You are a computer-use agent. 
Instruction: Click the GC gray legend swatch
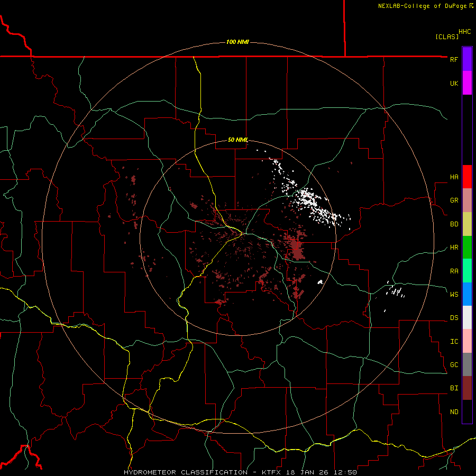[467, 364]
